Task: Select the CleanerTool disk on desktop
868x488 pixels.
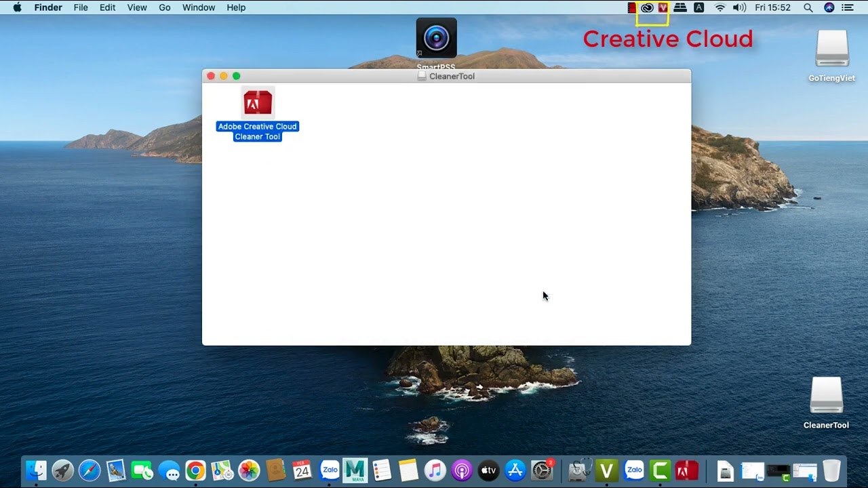Action: coord(826,396)
